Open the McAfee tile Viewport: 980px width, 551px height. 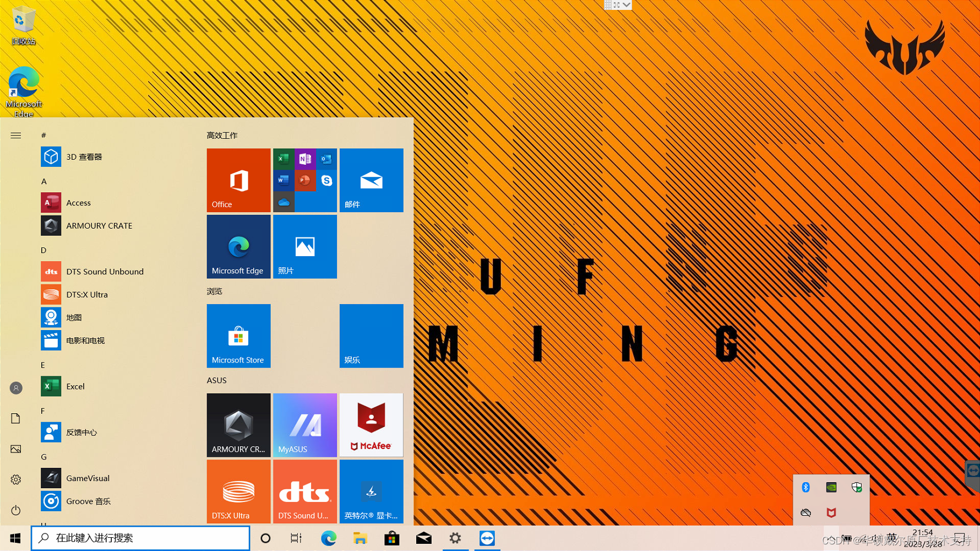click(x=372, y=425)
